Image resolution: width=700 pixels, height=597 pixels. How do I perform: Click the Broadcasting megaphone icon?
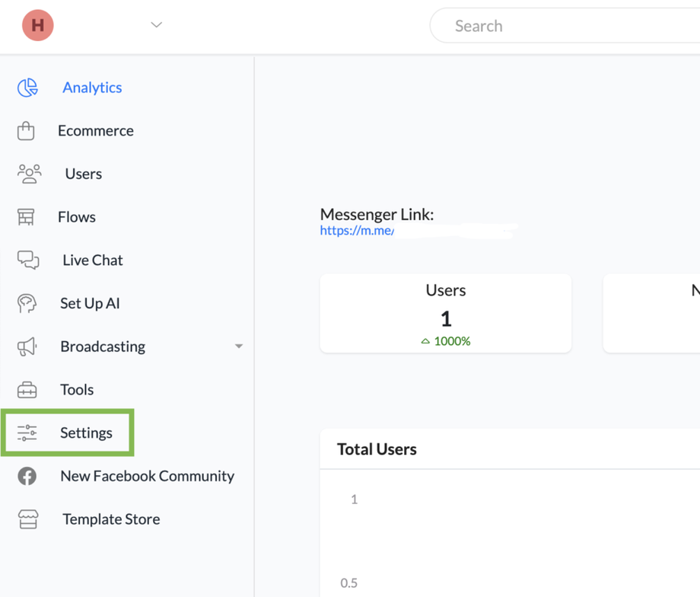coord(27,346)
